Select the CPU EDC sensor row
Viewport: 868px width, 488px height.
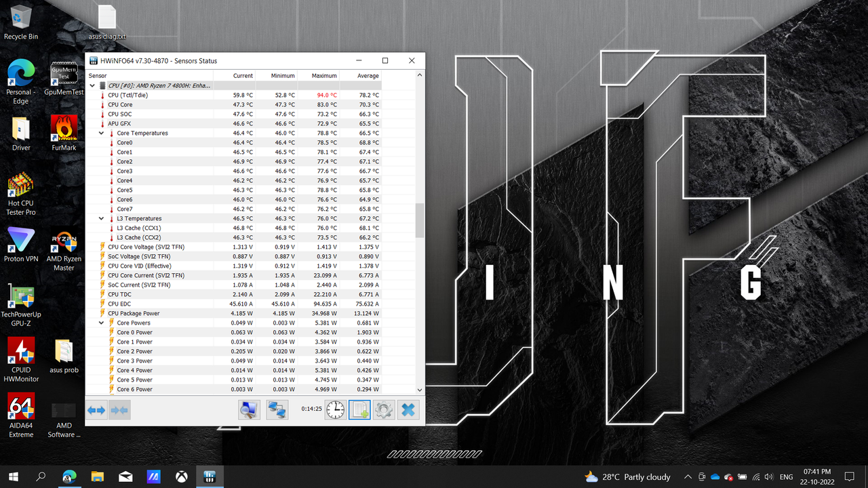point(234,304)
